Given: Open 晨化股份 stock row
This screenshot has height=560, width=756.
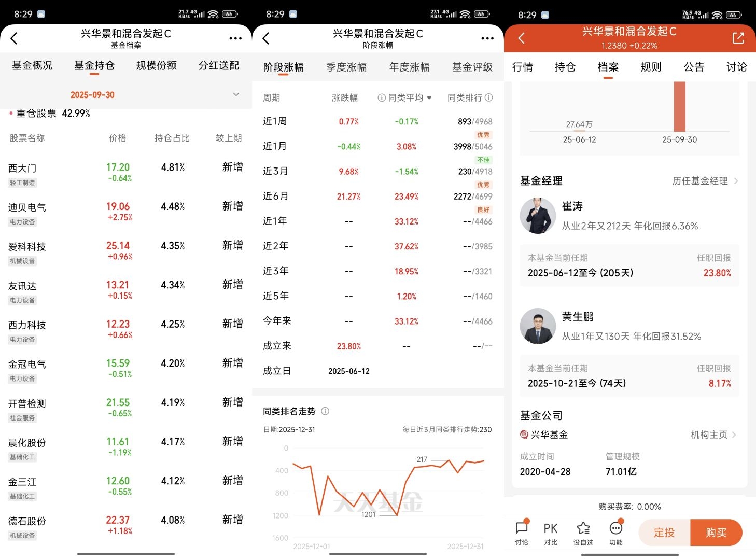Looking at the screenshot, I should pyautogui.click(x=126, y=449).
